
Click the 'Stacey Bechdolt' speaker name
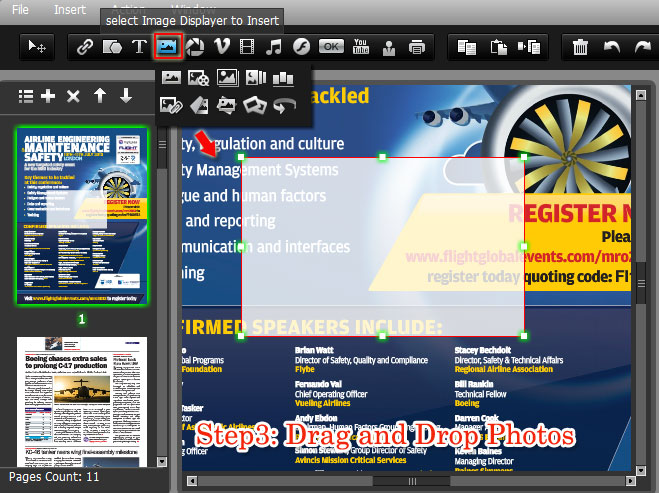pyautogui.click(x=482, y=350)
